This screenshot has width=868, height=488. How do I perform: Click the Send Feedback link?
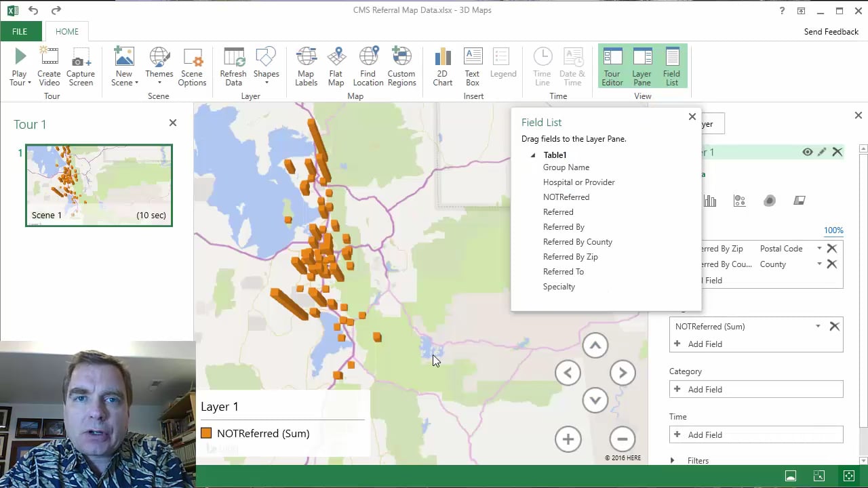[831, 32]
